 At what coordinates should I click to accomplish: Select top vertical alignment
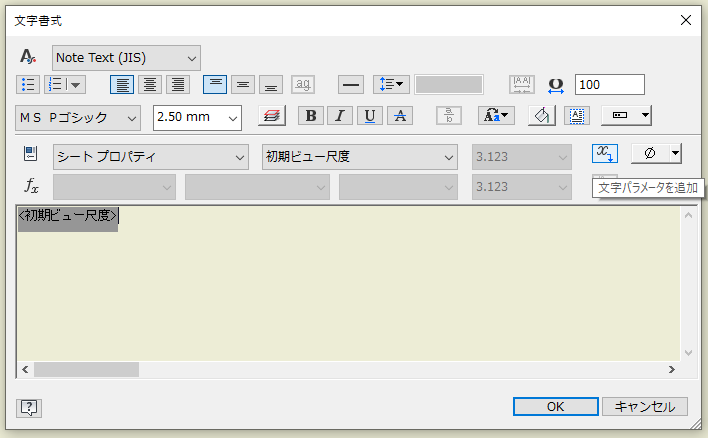pos(215,84)
